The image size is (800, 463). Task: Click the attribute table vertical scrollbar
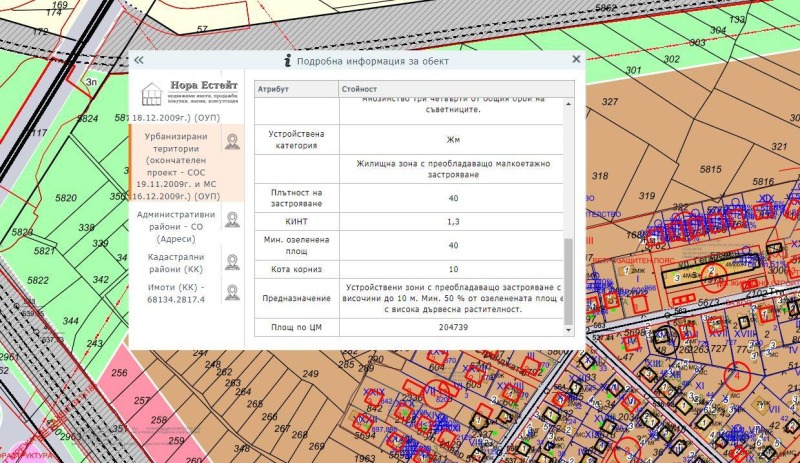569,280
